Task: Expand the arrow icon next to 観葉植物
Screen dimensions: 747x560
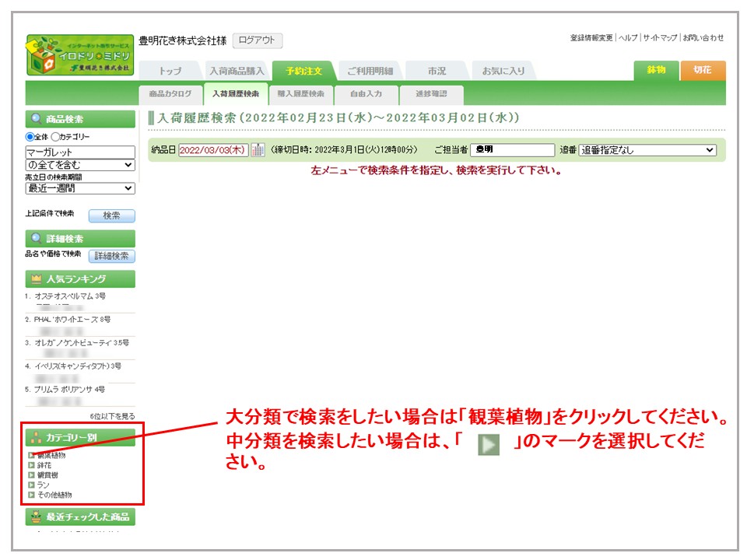Action: tap(31, 455)
